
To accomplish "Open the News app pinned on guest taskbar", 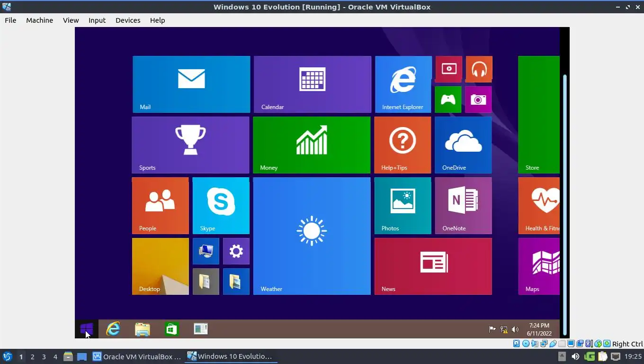I will pos(201,328).
